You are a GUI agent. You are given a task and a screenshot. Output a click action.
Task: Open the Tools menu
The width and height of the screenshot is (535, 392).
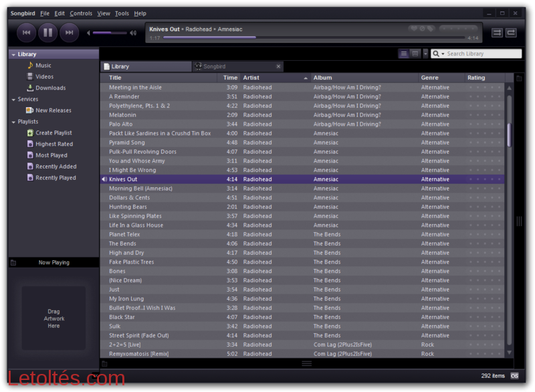(122, 13)
